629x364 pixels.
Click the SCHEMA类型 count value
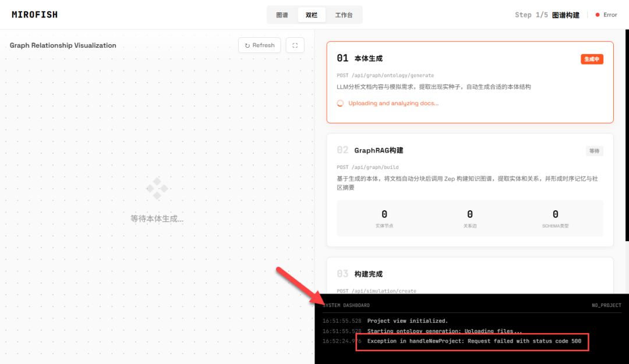pos(555,214)
